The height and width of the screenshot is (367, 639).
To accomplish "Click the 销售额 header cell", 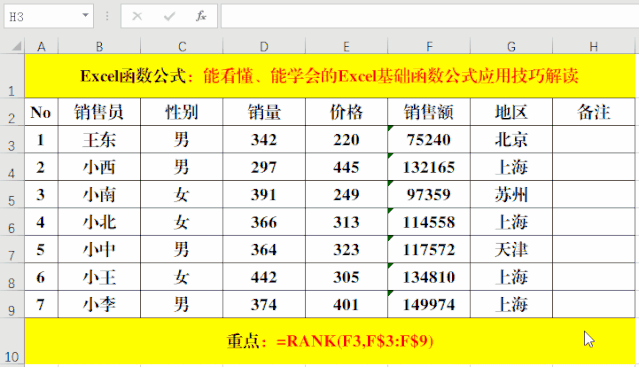I will point(429,112).
